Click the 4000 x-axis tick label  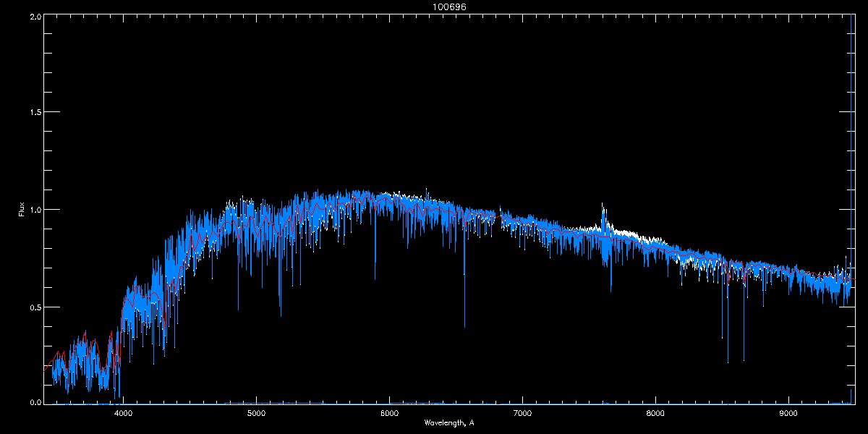pyautogui.click(x=123, y=413)
